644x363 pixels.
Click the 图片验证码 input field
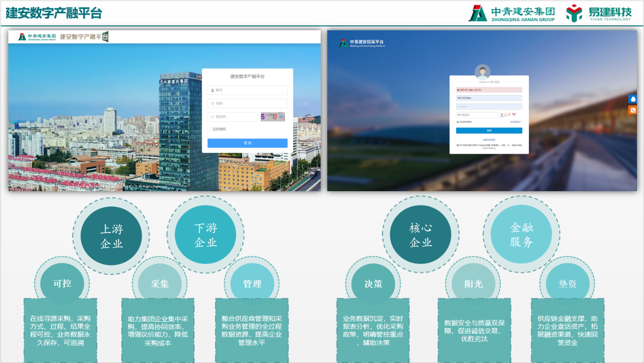pyautogui.click(x=478, y=115)
